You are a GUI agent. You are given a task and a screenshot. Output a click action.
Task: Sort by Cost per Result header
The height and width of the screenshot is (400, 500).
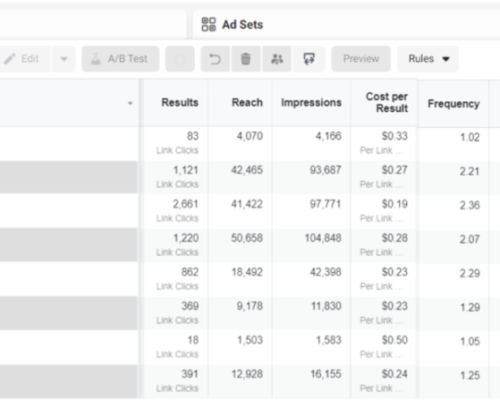tap(387, 102)
